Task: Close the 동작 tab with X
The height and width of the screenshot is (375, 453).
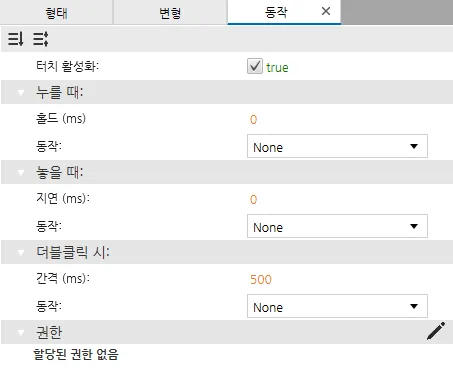Action: click(x=326, y=11)
